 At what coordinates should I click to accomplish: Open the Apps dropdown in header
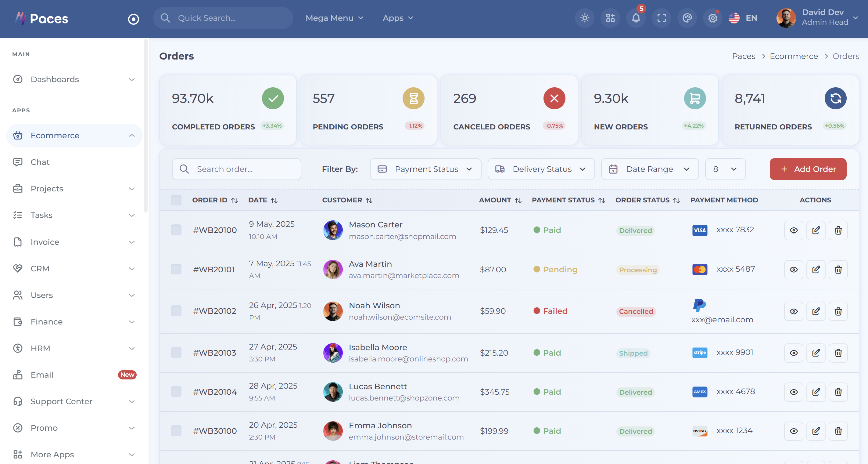(398, 18)
